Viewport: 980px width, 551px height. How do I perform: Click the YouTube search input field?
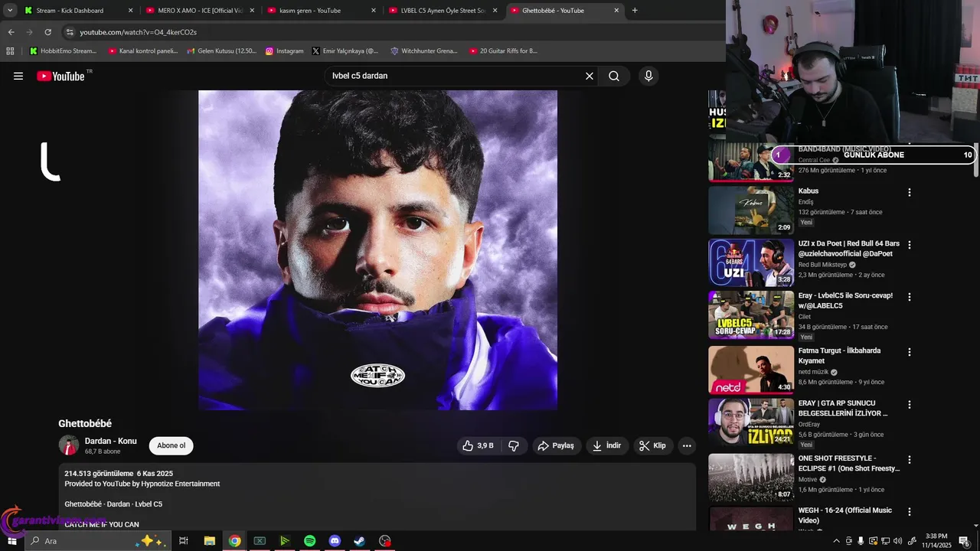[x=456, y=76]
